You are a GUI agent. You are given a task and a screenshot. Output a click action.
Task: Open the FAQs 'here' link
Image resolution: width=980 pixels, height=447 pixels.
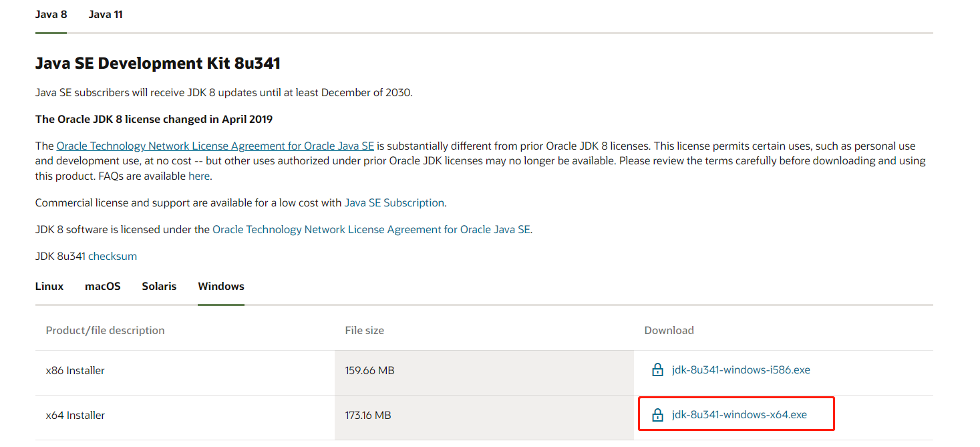pyautogui.click(x=199, y=176)
